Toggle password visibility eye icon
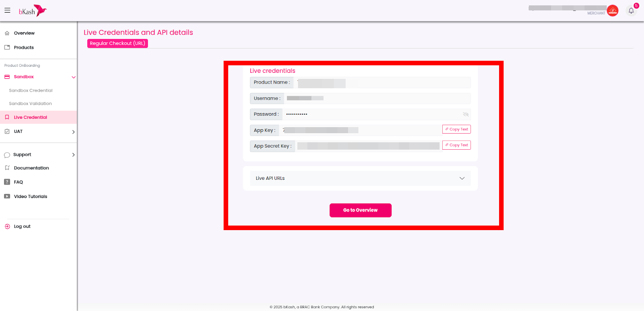 click(x=466, y=114)
